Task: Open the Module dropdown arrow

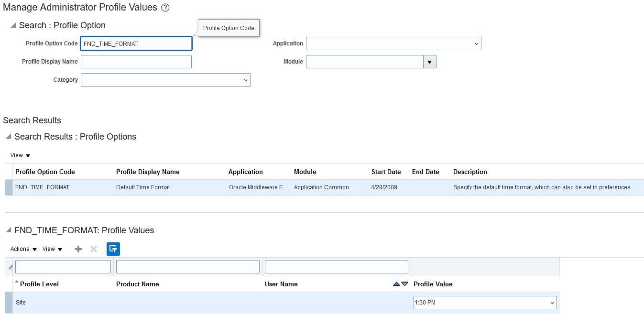Action: pos(429,62)
